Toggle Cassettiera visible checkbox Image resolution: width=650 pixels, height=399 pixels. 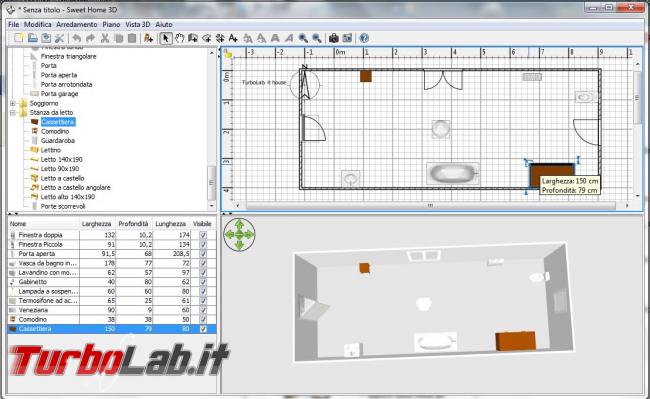[x=203, y=329]
